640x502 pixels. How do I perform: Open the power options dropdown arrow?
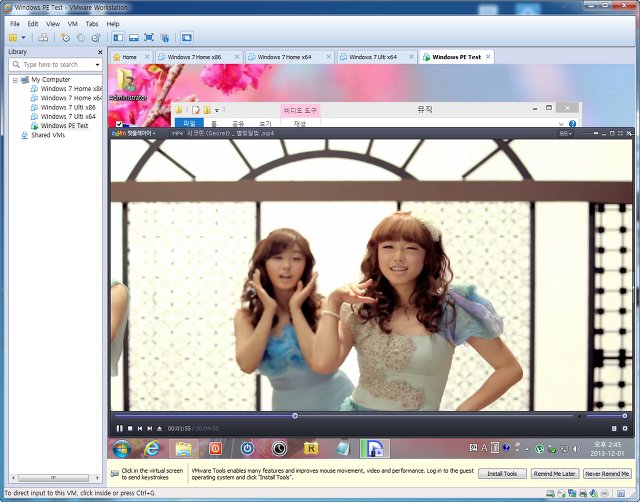(23, 38)
